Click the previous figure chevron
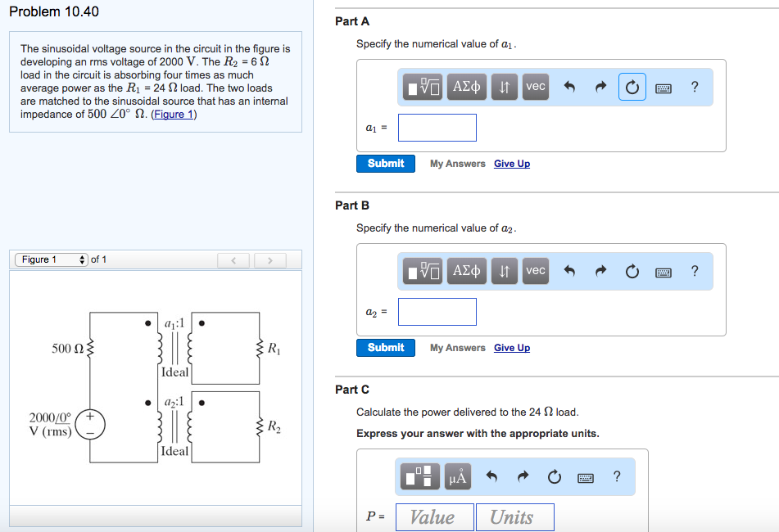The height and width of the screenshot is (532, 779). click(x=233, y=259)
